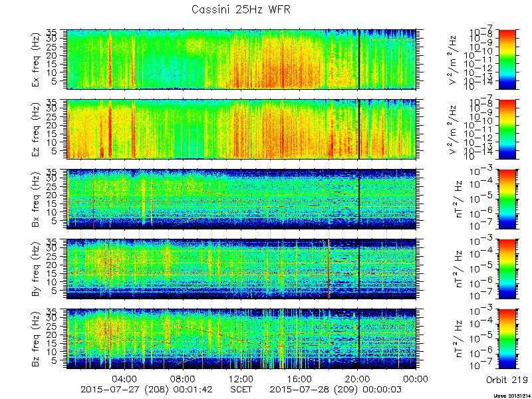Image resolution: width=532 pixels, height=399 pixels.
Task: Click the 20:00 time axis label
Action: coord(358,379)
